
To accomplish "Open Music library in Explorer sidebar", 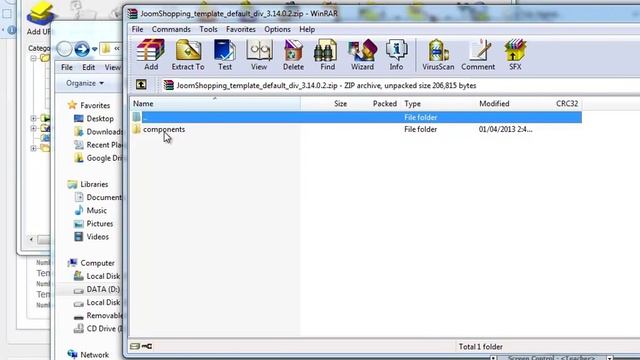I will 96,210.
